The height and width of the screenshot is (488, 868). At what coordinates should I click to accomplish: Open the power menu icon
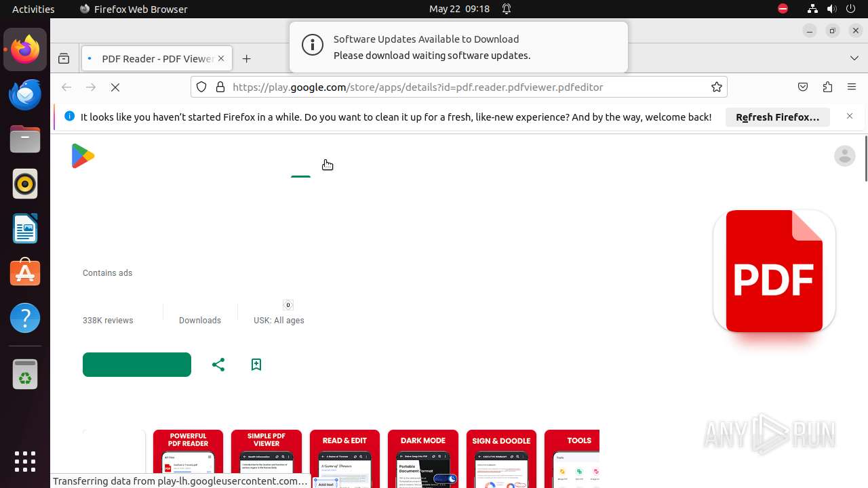click(x=851, y=9)
